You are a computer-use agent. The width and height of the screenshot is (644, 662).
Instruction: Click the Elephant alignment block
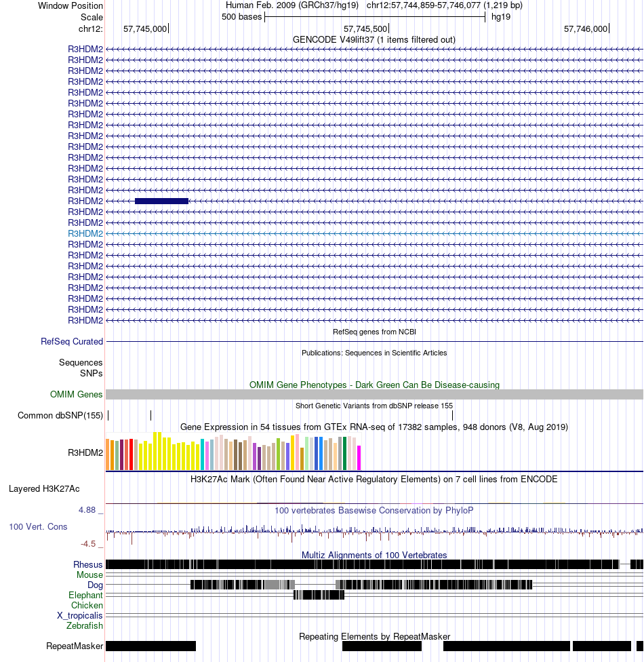pos(319,595)
